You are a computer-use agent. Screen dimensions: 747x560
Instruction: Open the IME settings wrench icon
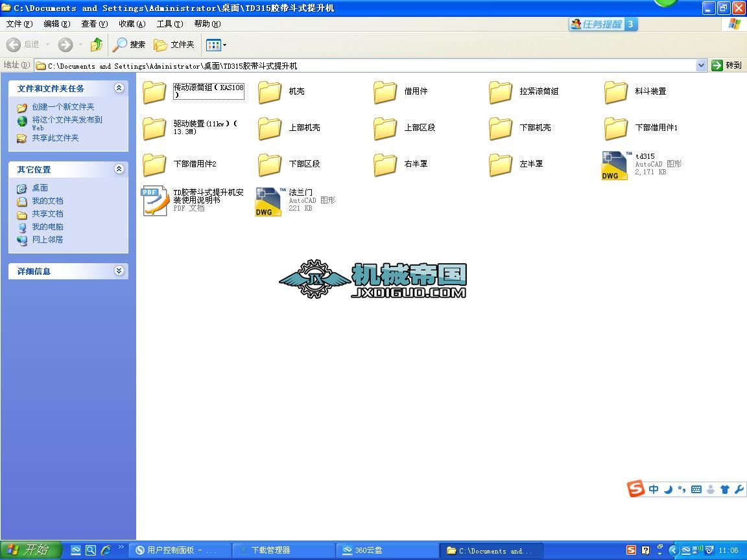point(739,489)
